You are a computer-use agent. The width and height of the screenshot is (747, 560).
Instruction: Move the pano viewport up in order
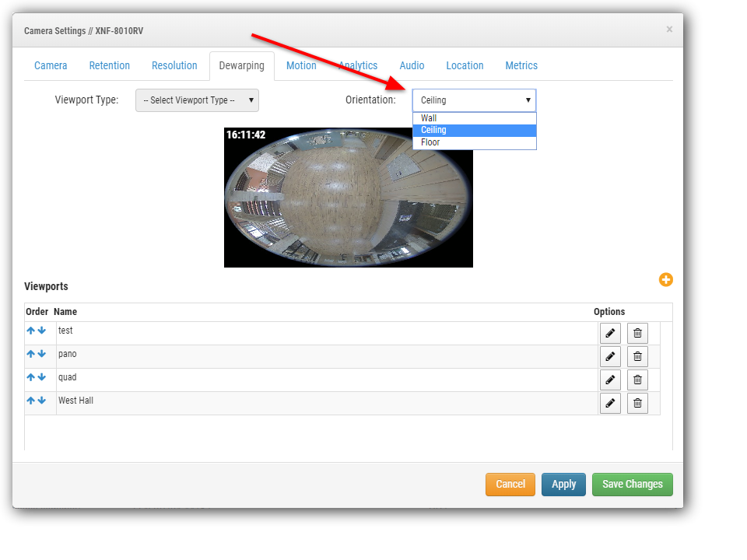(x=31, y=353)
